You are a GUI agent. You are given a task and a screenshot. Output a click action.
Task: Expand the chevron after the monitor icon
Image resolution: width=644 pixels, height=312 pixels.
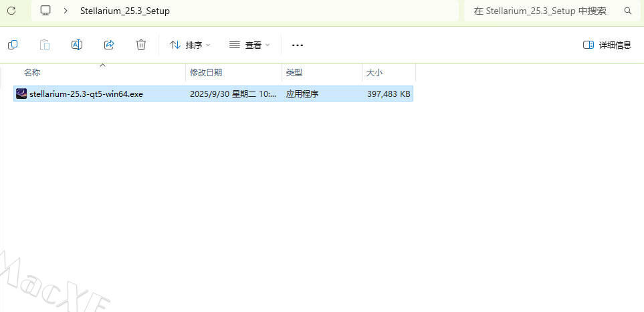coord(66,11)
